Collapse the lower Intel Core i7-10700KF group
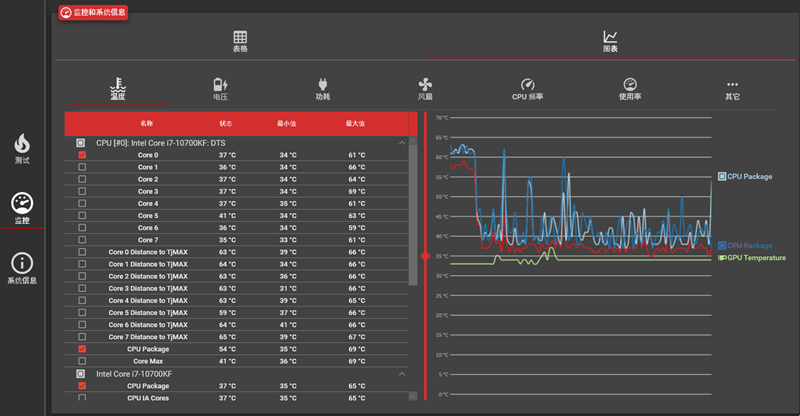This screenshot has height=416, width=800. tap(402, 373)
